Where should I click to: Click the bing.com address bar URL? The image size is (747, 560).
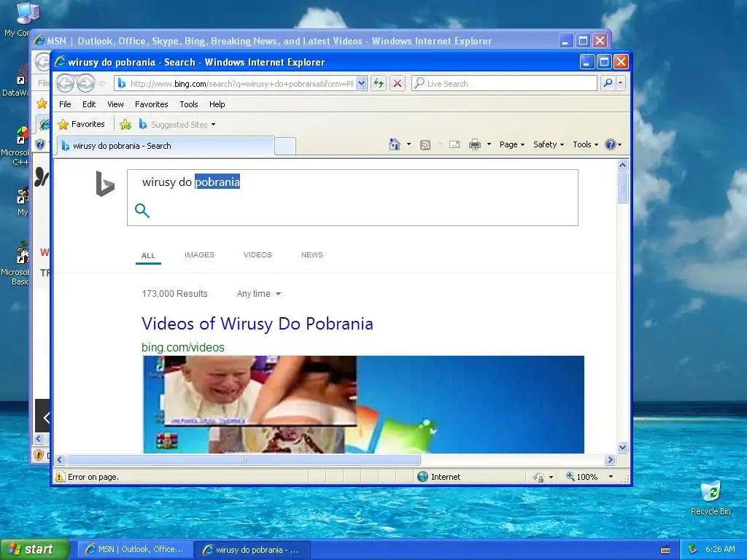pyautogui.click(x=241, y=84)
